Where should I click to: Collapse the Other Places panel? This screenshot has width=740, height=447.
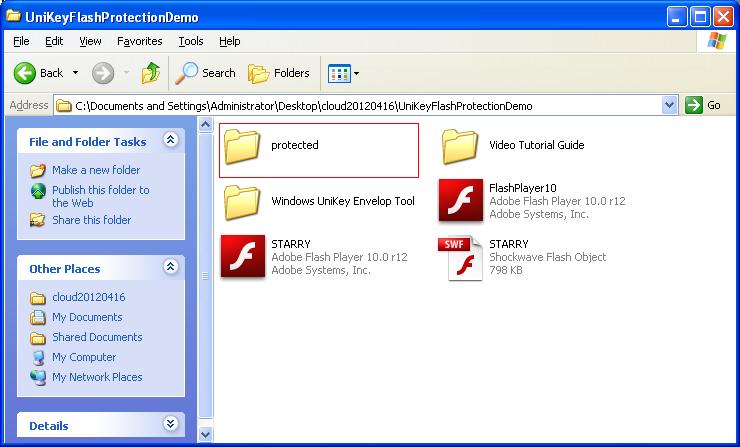170,267
